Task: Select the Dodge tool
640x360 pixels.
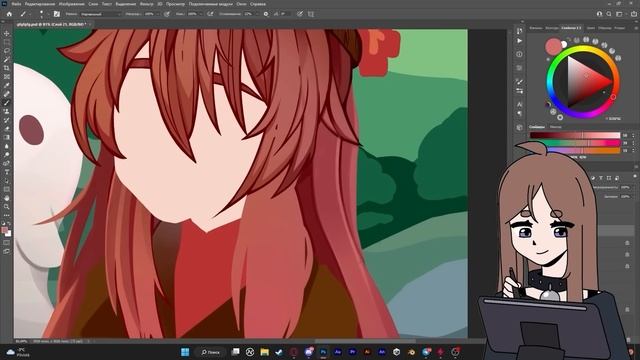Action: coord(7,155)
